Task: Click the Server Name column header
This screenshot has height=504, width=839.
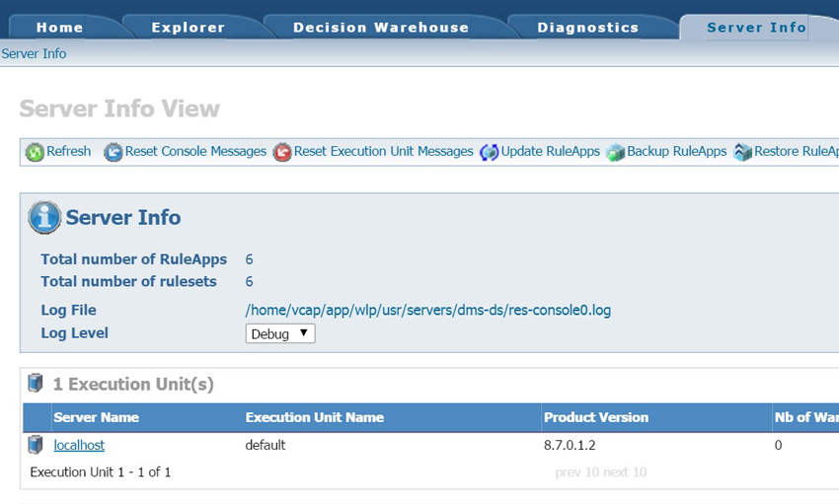Action: tap(97, 417)
